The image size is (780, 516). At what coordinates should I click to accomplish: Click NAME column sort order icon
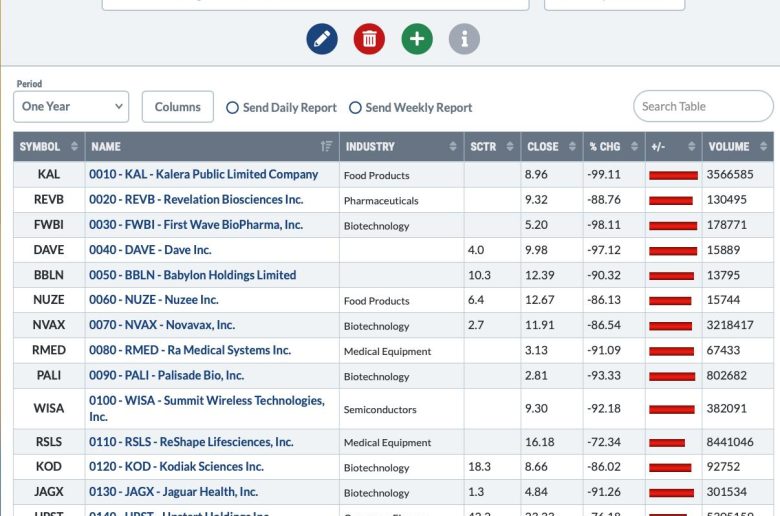tap(326, 146)
